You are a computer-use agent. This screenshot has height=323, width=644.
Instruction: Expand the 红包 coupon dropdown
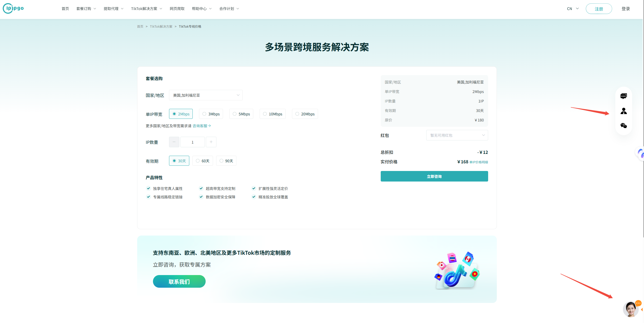click(x=457, y=135)
